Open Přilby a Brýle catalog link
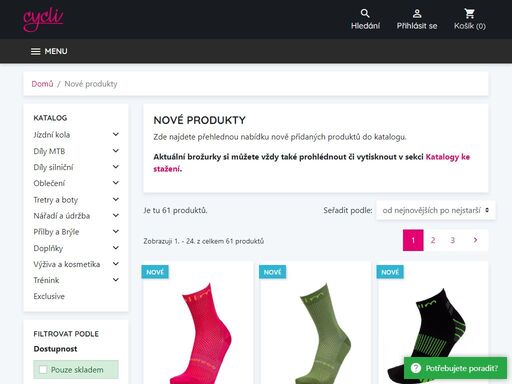Image resolution: width=512 pixels, height=384 pixels. 56,232
